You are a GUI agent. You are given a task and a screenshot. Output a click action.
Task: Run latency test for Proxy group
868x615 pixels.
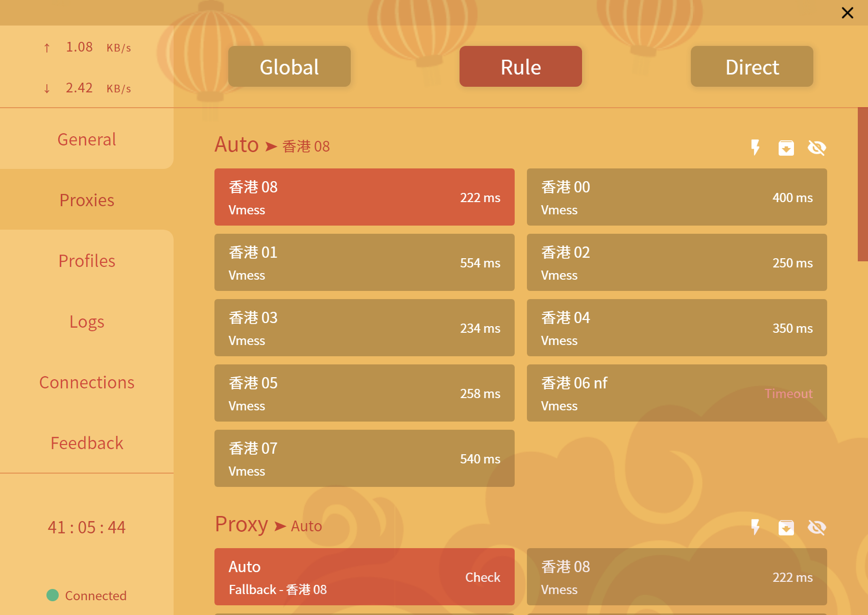(755, 527)
